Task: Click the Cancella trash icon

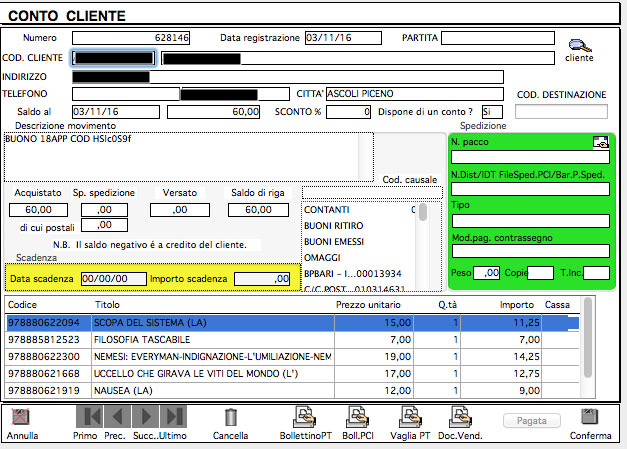Action: (x=230, y=417)
